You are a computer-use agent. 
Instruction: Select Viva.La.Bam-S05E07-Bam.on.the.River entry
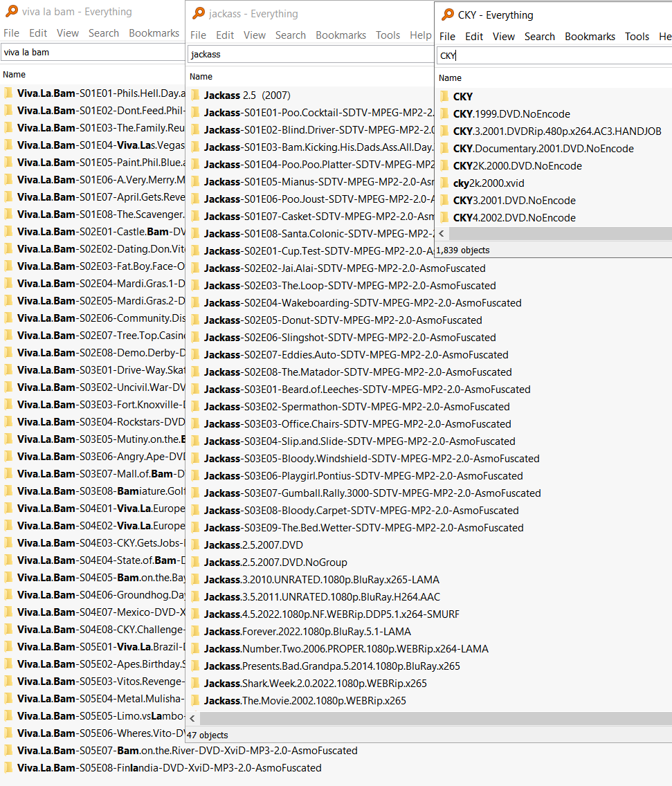point(187,751)
